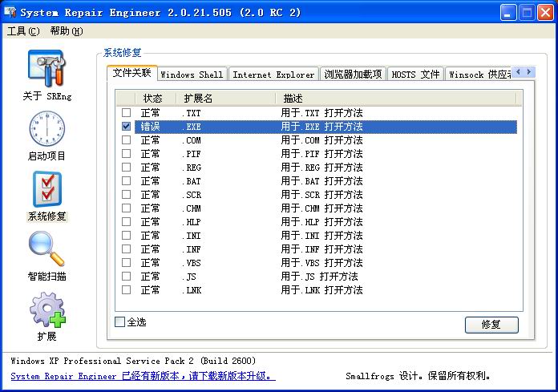
Task: Sort by the 描述 column header
Action: (396, 98)
